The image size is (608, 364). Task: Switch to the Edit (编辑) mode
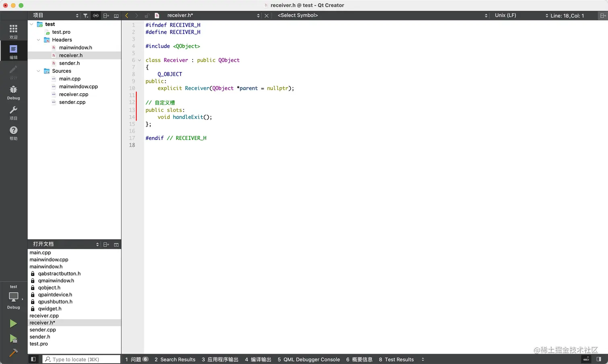pos(13,52)
